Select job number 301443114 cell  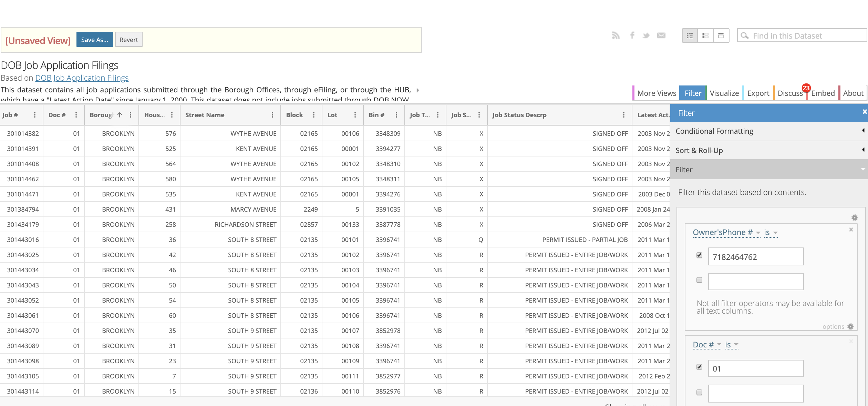pyautogui.click(x=21, y=391)
